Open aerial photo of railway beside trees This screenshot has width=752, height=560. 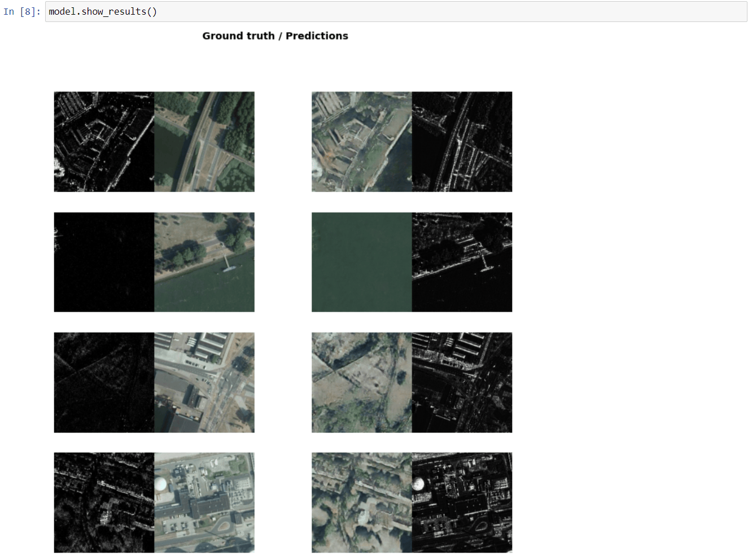tap(204, 142)
